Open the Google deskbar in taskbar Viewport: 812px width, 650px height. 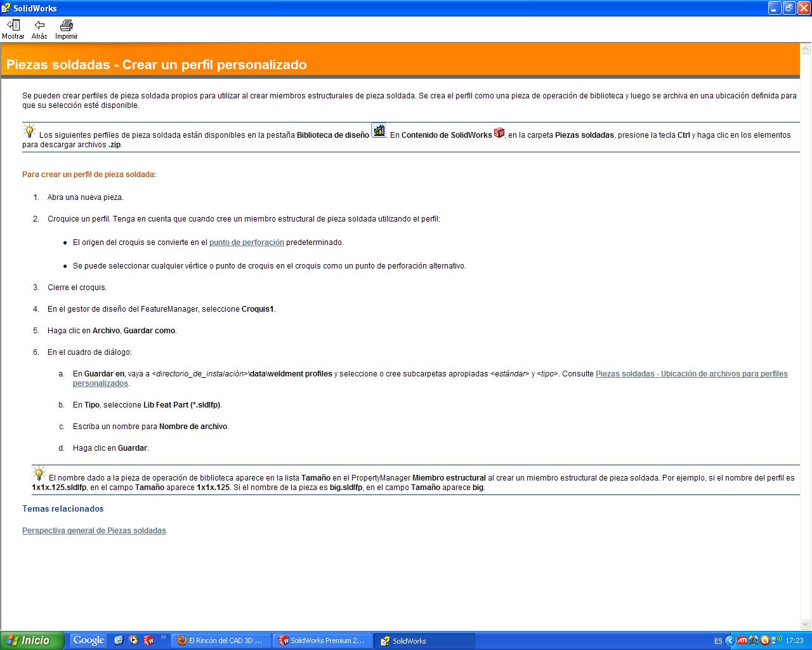coord(89,640)
